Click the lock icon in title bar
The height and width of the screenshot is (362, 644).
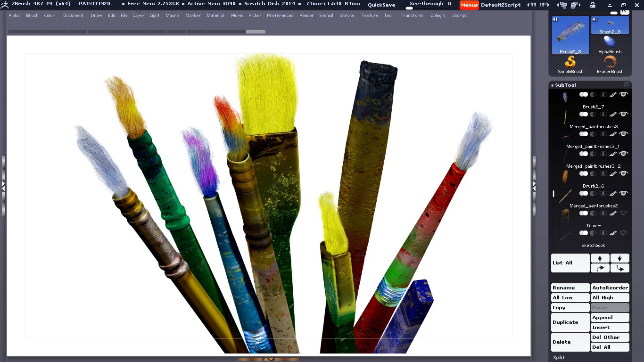[593, 5]
